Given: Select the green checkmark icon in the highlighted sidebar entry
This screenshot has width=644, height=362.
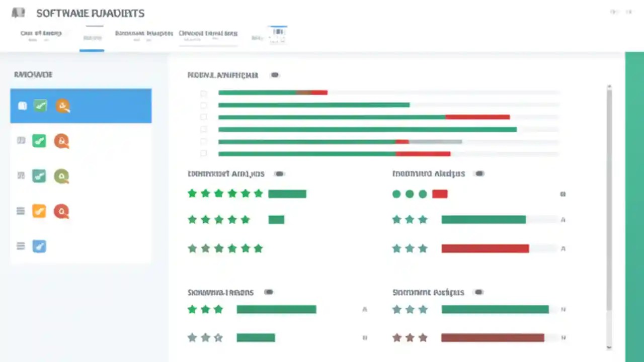Looking at the screenshot, I should 40,106.
